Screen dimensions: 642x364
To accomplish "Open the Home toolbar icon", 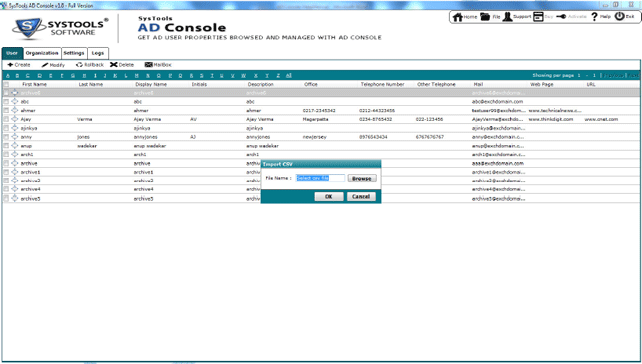I will pyautogui.click(x=458, y=17).
